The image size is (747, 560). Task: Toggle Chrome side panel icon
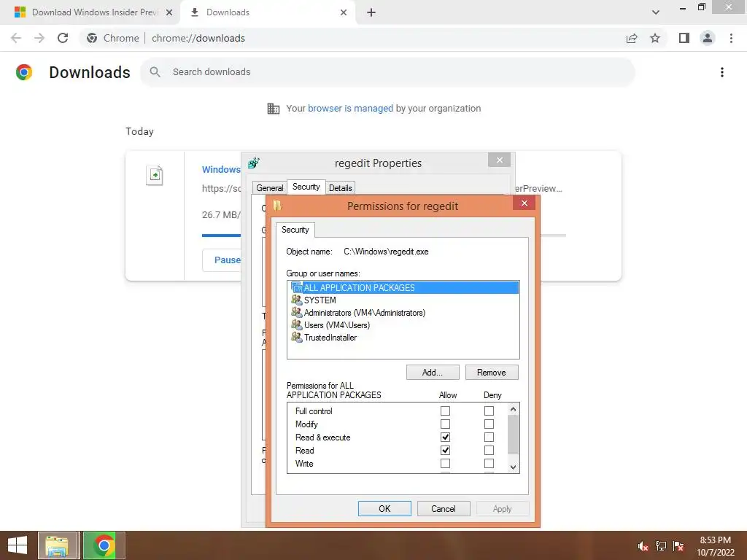click(684, 38)
